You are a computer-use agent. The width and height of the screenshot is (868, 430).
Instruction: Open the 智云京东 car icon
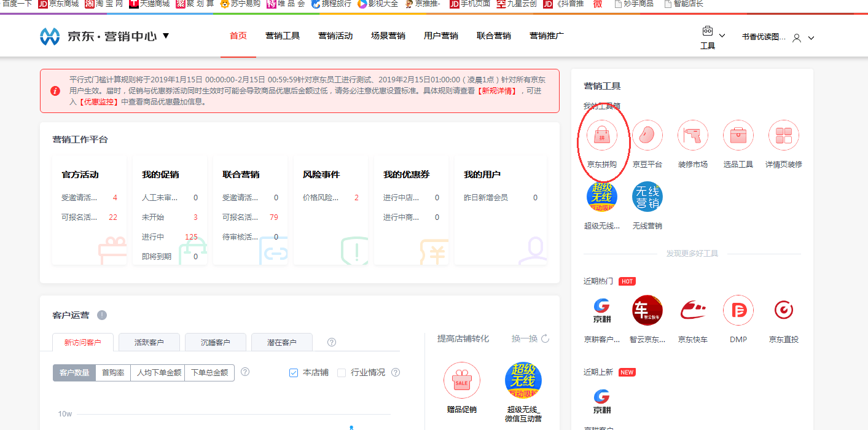(647, 310)
